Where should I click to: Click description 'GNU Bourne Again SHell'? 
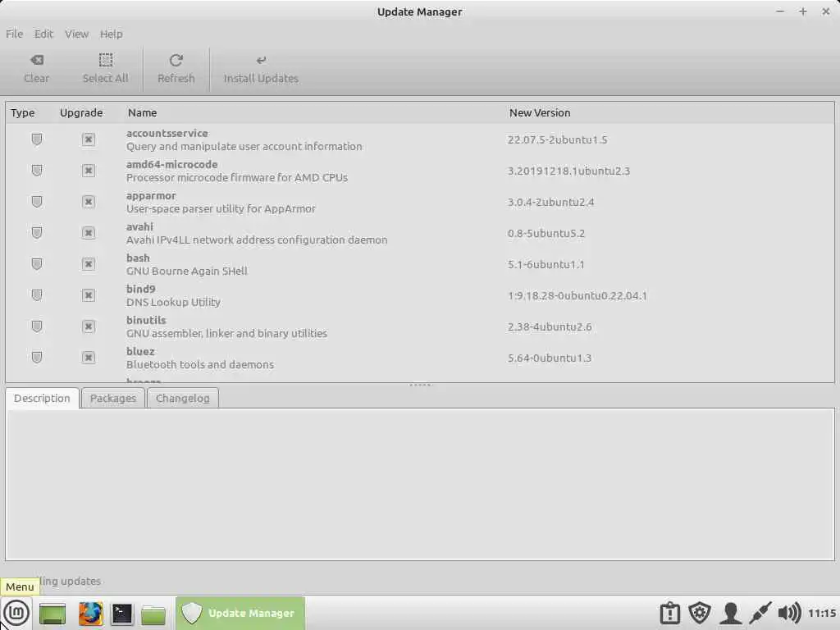tap(187, 271)
